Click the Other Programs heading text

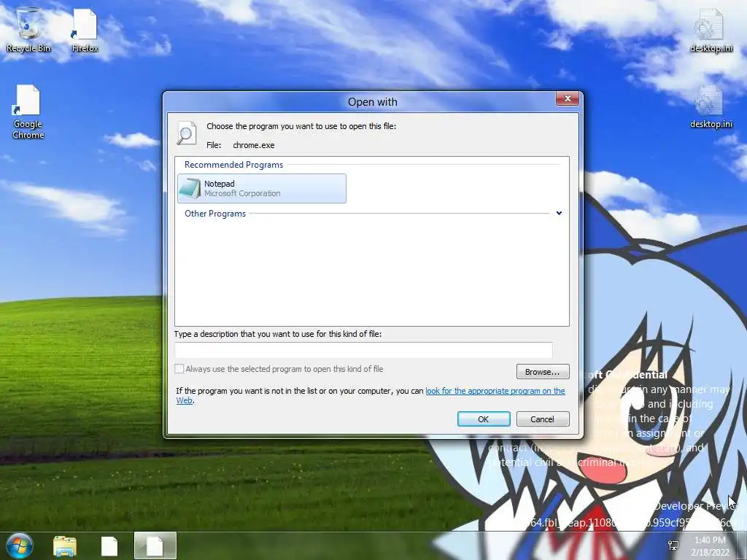[x=215, y=214]
